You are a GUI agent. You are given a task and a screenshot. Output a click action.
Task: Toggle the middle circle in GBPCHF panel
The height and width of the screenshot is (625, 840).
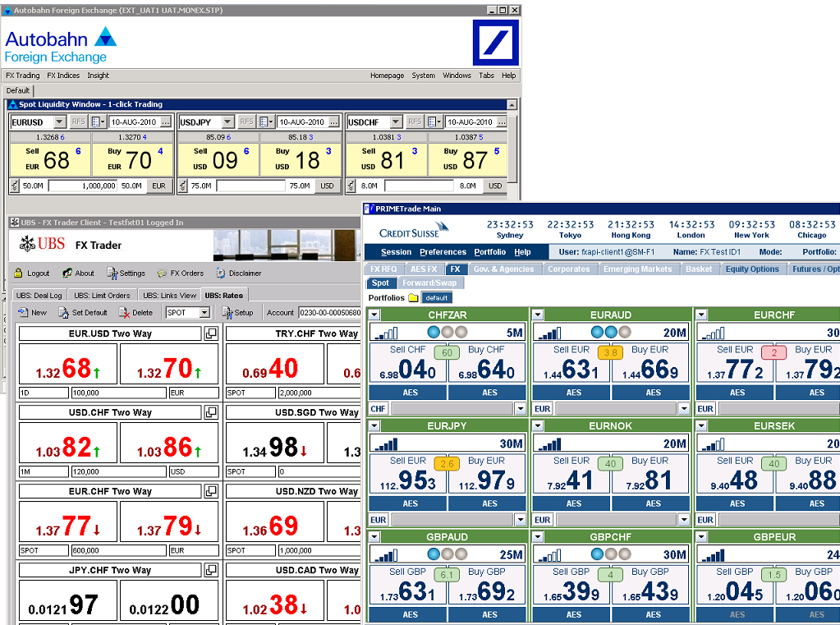tap(611, 554)
